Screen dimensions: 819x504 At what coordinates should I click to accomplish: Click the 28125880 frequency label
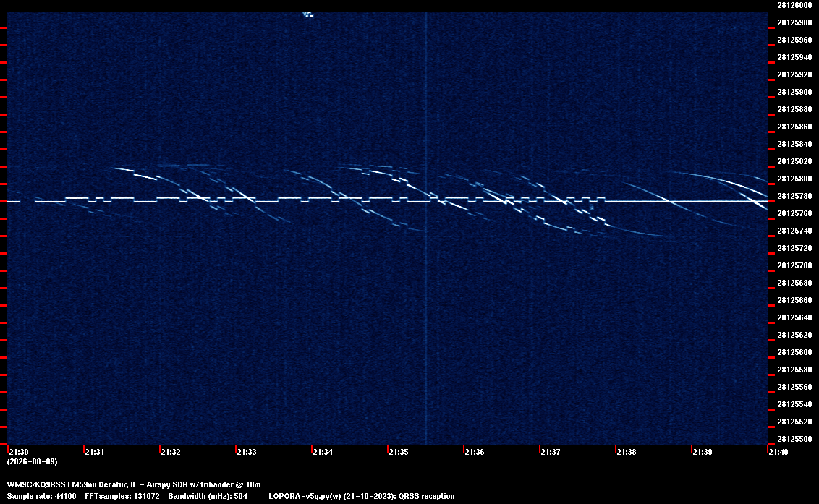coord(794,109)
